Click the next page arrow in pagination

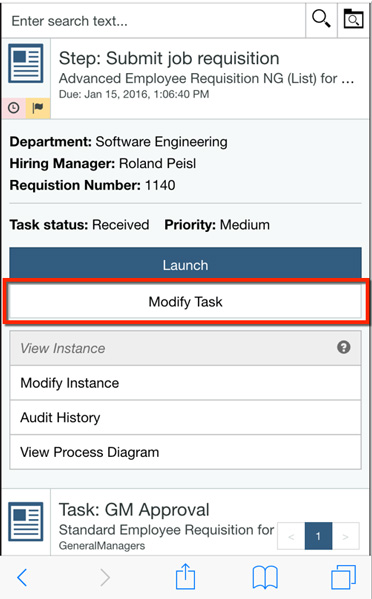[346, 536]
